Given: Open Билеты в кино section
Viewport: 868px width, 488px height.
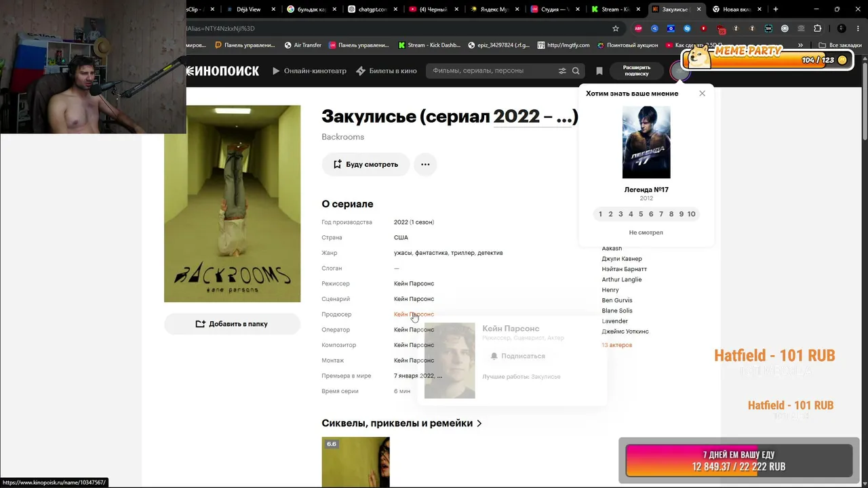Looking at the screenshot, I should click(387, 70).
